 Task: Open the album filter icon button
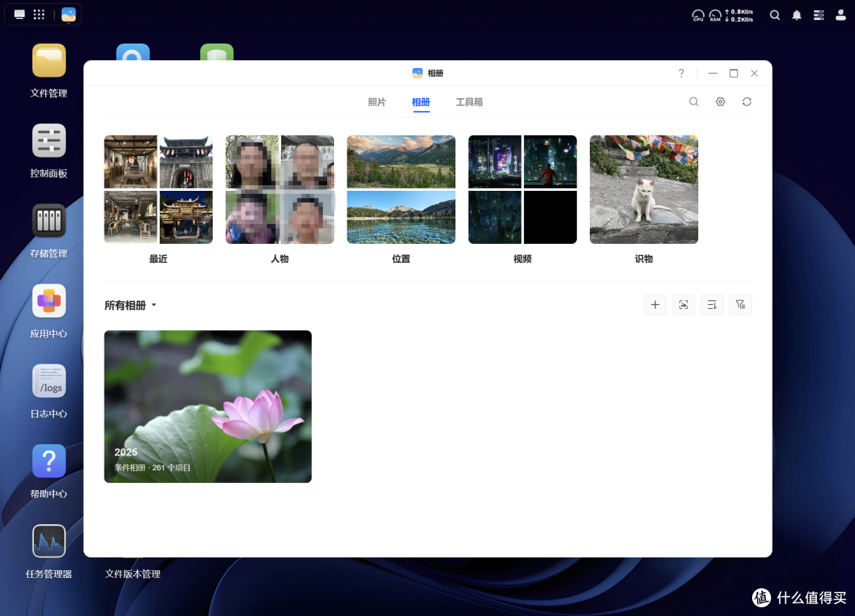point(740,305)
